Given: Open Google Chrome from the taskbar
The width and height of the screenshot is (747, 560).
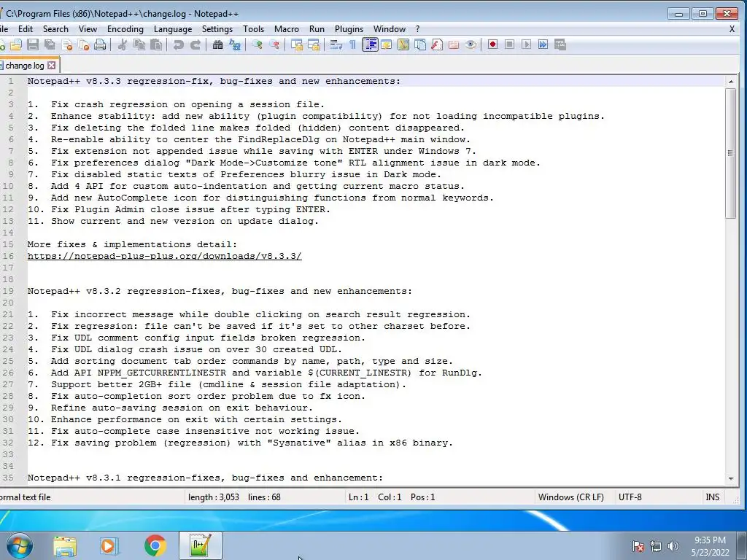Looking at the screenshot, I should pos(155,545).
